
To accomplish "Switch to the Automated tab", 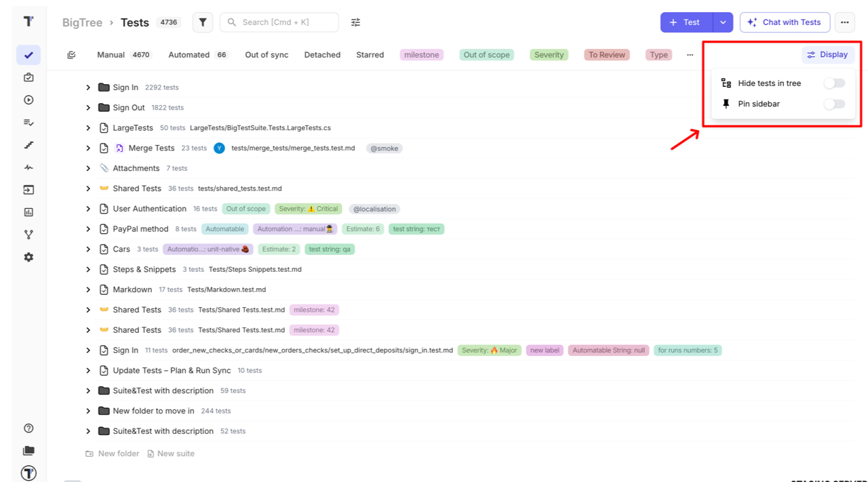I will pos(189,55).
